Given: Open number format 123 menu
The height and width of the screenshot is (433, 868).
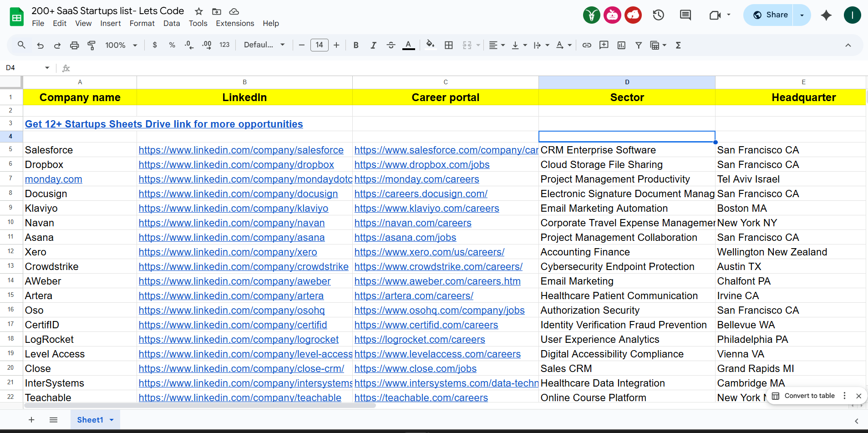Looking at the screenshot, I should pyautogui.click(x=224, y=45).
